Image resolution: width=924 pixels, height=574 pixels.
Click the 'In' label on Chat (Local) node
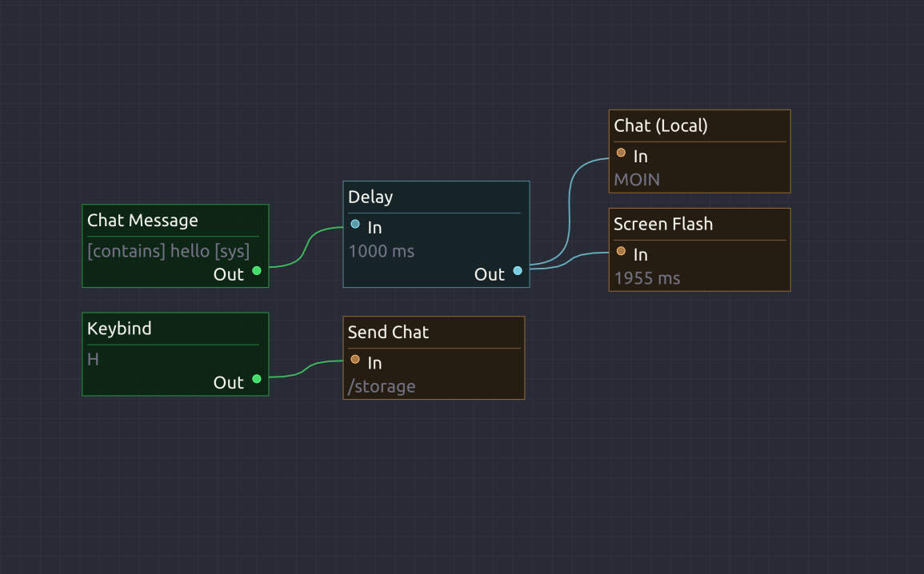(641, 157)
